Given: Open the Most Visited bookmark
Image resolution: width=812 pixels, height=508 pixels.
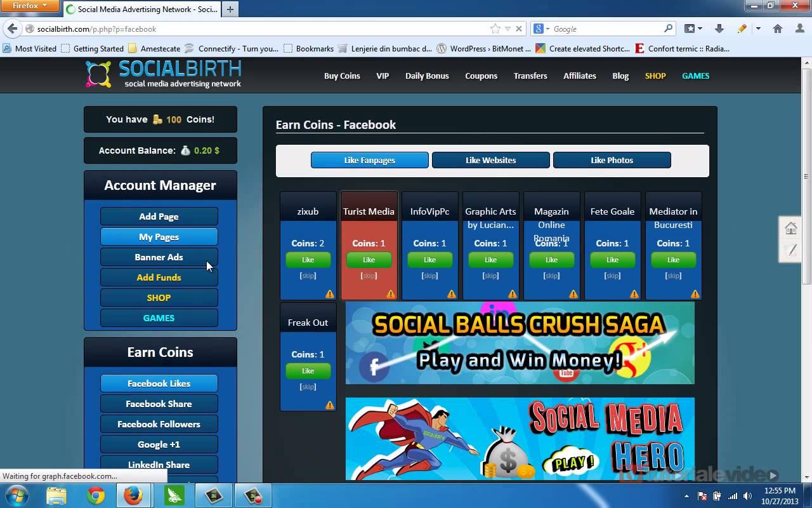Looking at the screenshot, I should click(30, 48).
